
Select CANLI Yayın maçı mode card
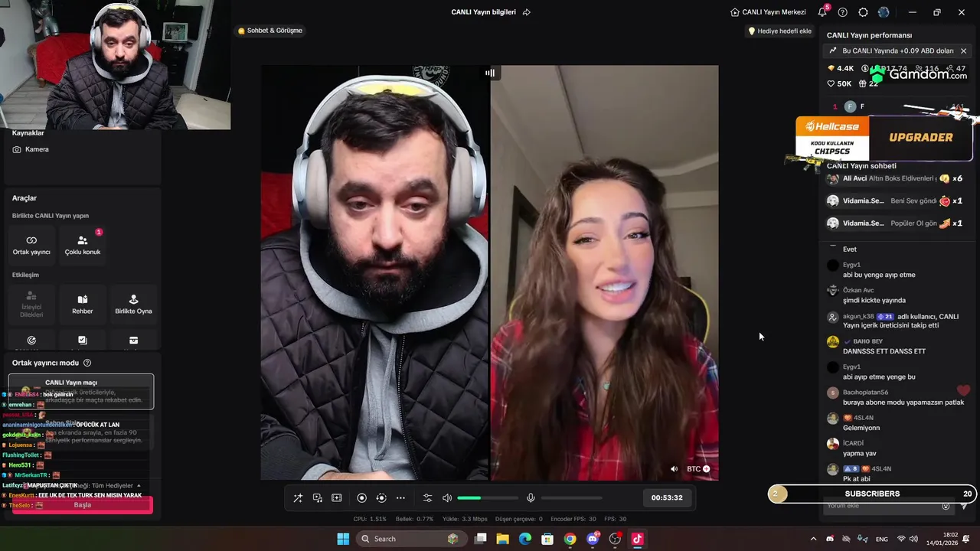pos(81,391)
